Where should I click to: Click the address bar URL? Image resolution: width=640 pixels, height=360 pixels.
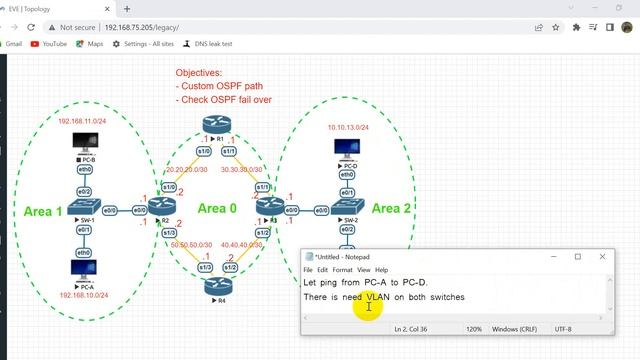[x=142, y=27]
